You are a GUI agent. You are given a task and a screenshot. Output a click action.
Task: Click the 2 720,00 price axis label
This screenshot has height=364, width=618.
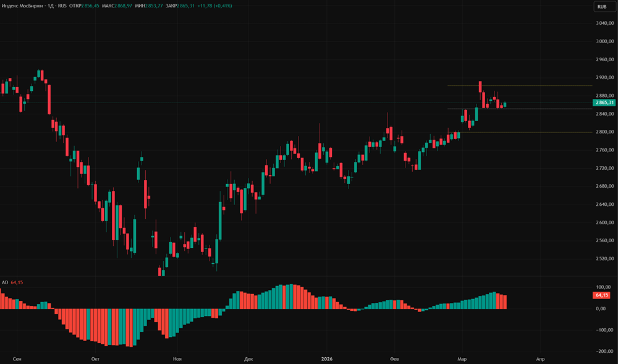click(604, 168)
